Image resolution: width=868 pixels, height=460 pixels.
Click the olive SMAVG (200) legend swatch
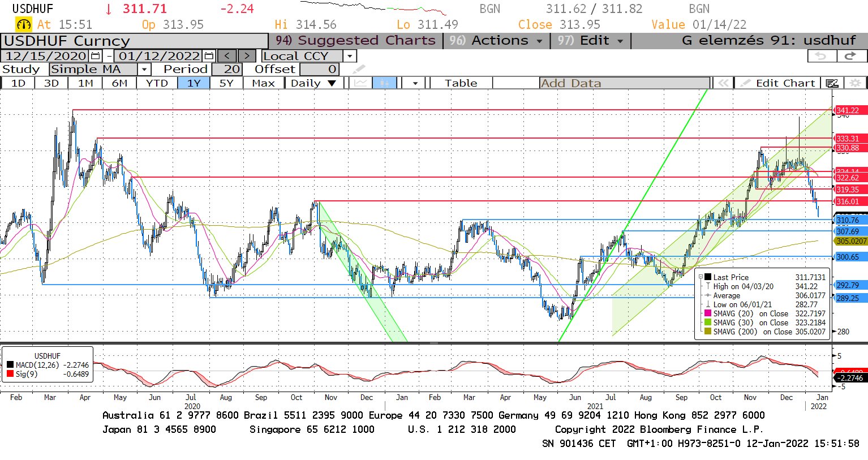coord(708,332)
